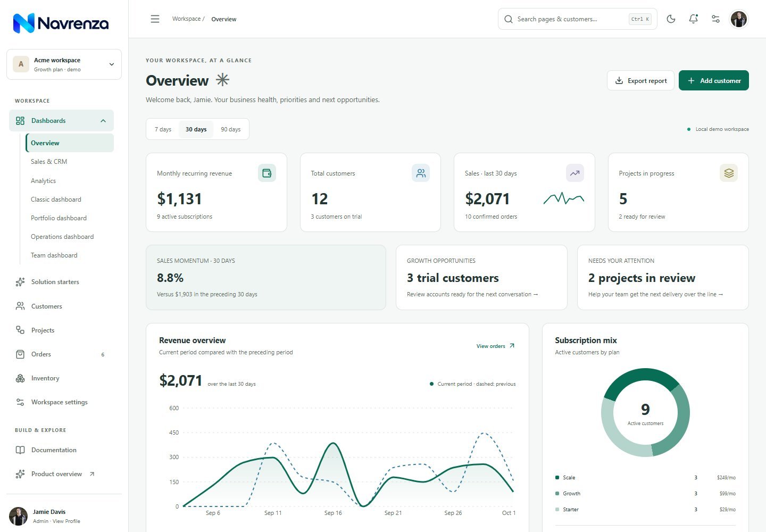The height and width of the screenshot is (532, 766).
Task: Click the Monthly recurring revenue wallet icon
Action: pos(267,173)
